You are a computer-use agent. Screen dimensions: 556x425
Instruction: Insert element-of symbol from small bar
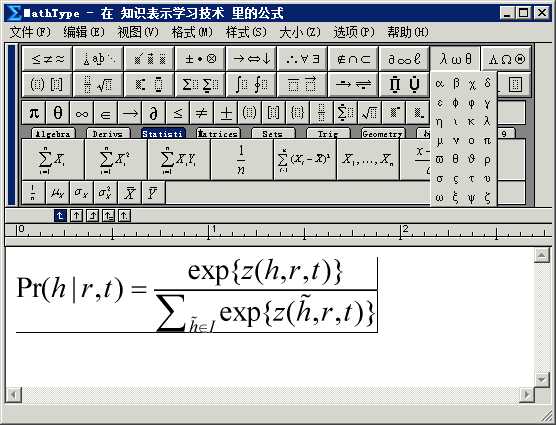coord(106,113)
